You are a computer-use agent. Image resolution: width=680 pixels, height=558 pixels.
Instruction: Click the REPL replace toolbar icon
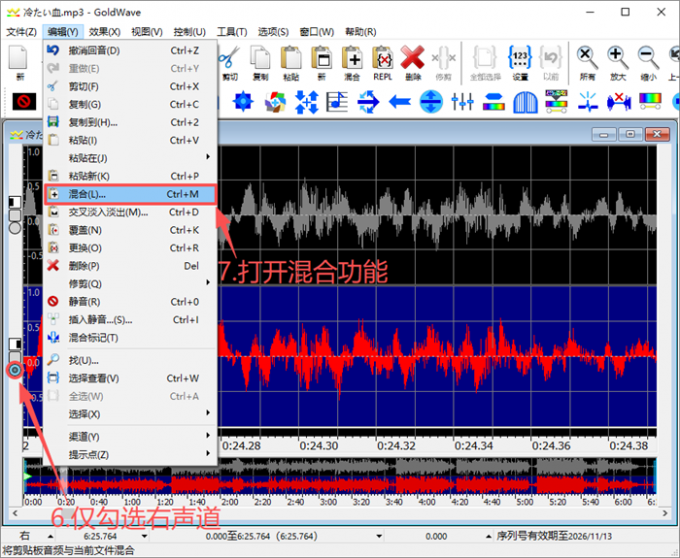[x=382, y=58]
